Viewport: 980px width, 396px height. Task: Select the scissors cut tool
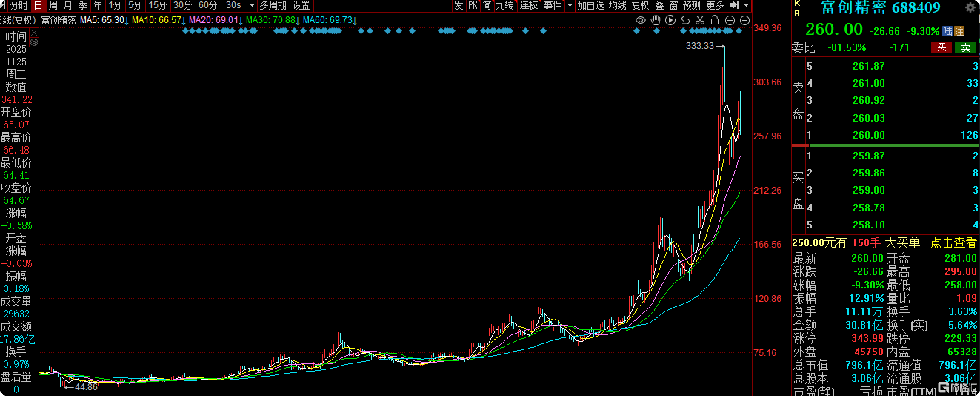pos(700,20)
